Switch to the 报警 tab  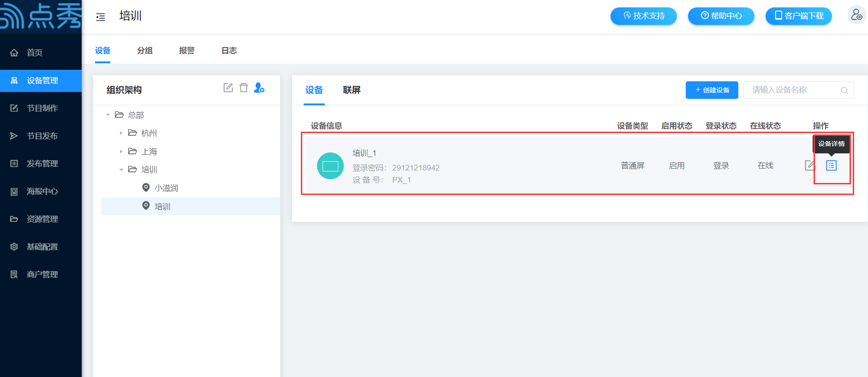point(187,50)
